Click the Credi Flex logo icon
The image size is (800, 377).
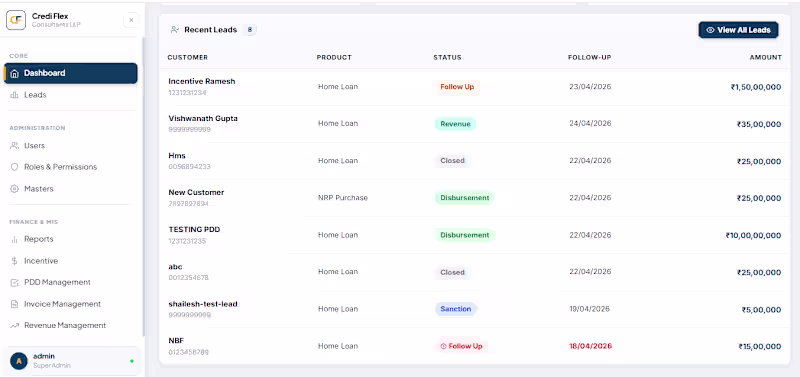[15, 20]
